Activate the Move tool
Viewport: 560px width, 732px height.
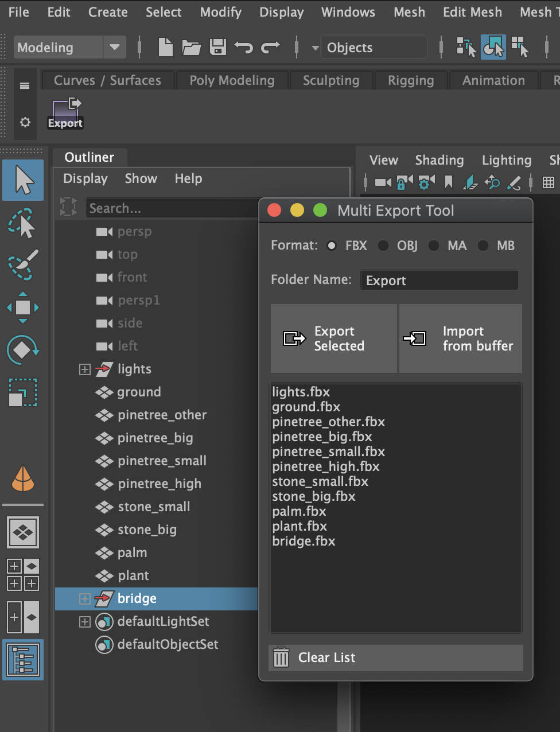[x=23, y=307]
